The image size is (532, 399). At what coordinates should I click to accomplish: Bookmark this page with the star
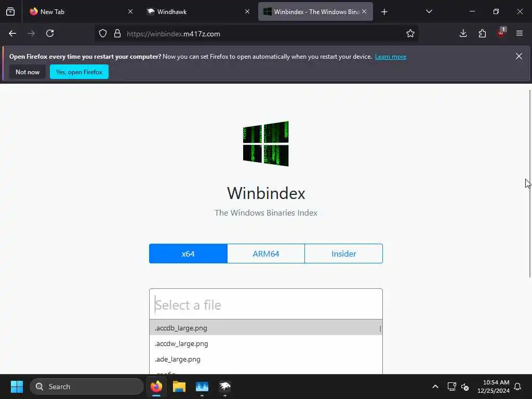tap(410, 34)
